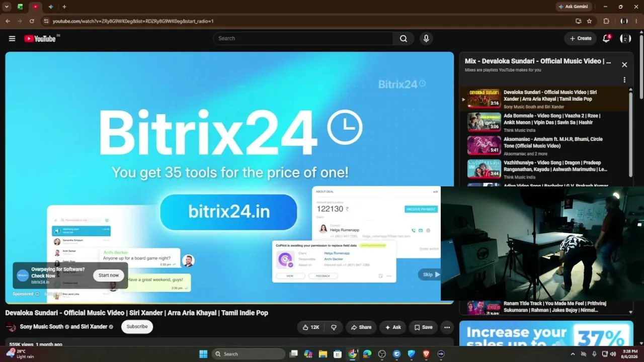
Task: Expand the tab search dropdown
Action: [x=7, y=7]
